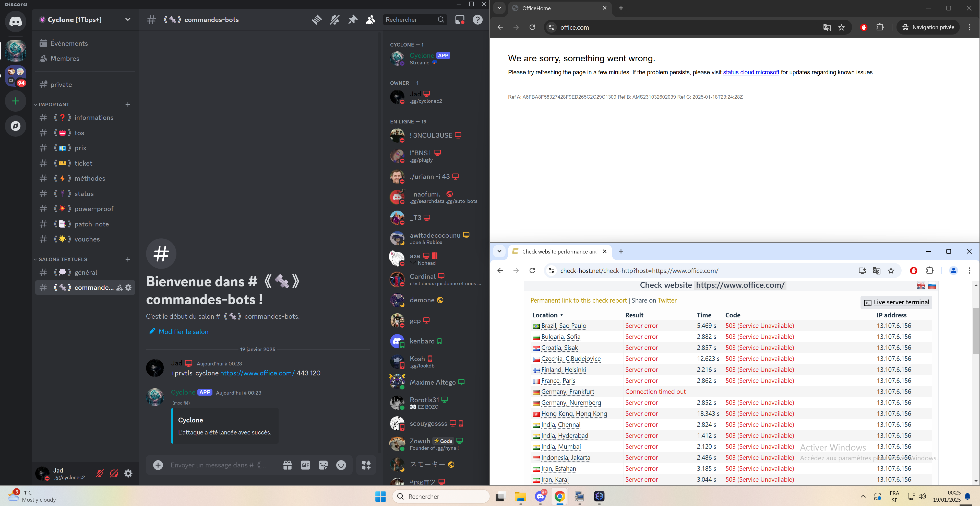Toggle headphone deafen in user panel
Screen dimensions: 980x506
[x=114, y=473]
